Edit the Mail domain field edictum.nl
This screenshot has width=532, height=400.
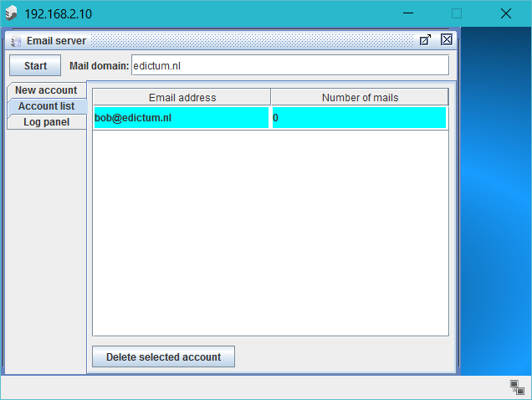point(290,65)
